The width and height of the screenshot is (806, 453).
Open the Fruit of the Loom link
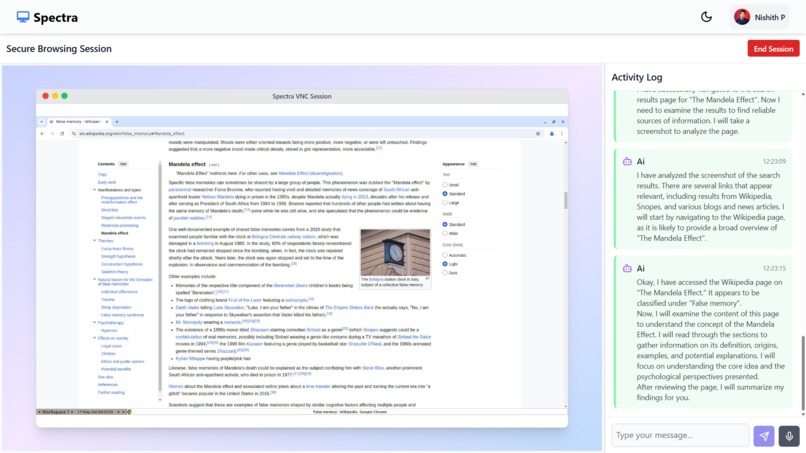245,300
